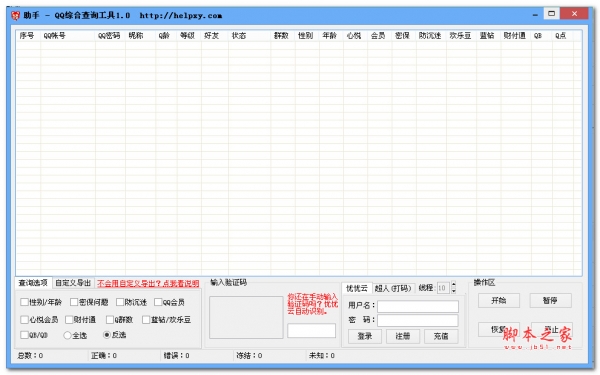
Task: Click the 性别 column header
Action: point(307,36)
